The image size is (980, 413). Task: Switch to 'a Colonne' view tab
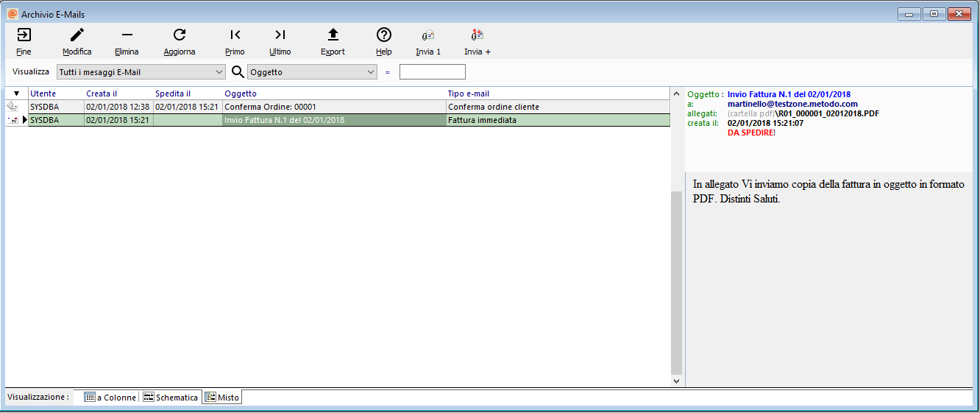tap(110, 398)
